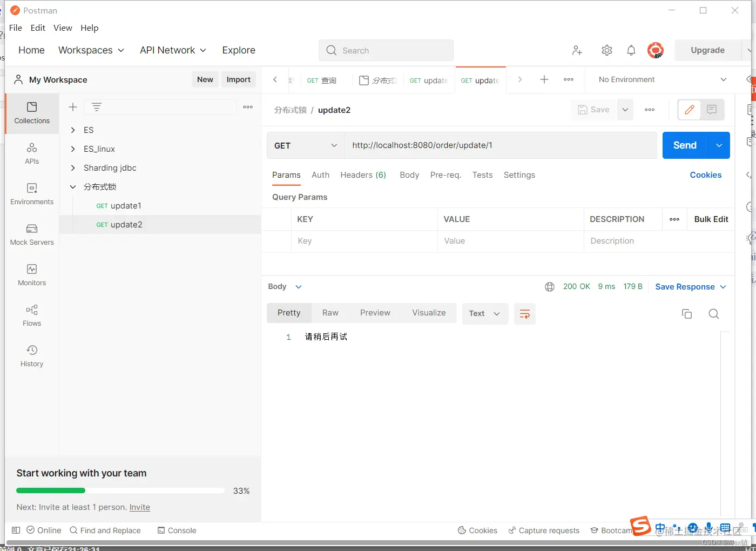Open collections panel more options menu
This screenshot has width=756, height=551.
point(248,107)
